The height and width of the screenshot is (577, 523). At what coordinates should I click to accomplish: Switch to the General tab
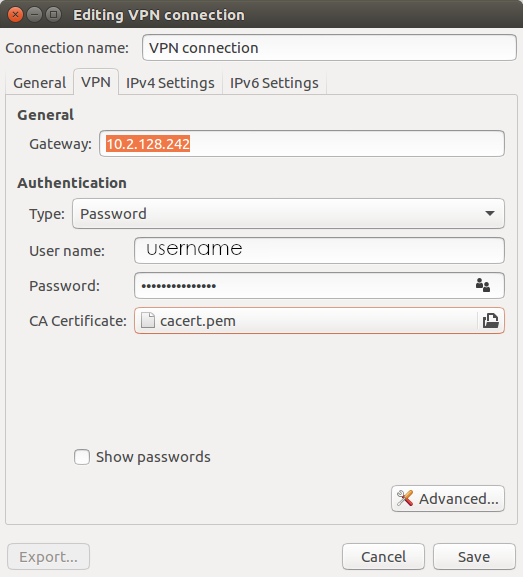(x=39, y=83)
